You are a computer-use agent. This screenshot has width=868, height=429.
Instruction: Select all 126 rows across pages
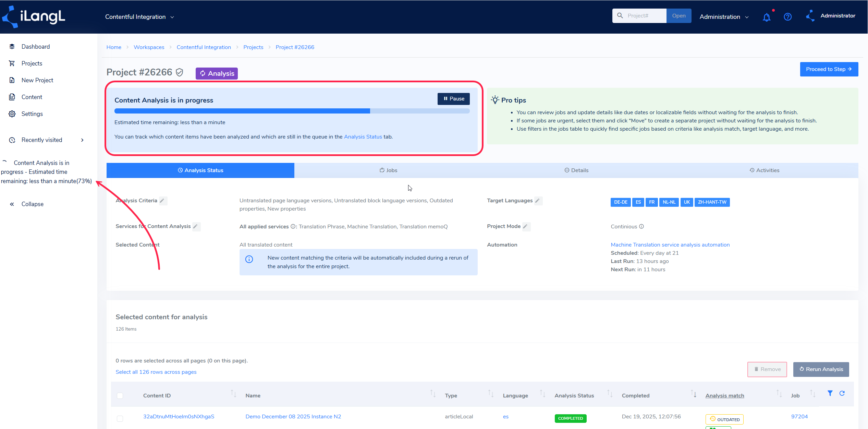(x=156, y=372)
